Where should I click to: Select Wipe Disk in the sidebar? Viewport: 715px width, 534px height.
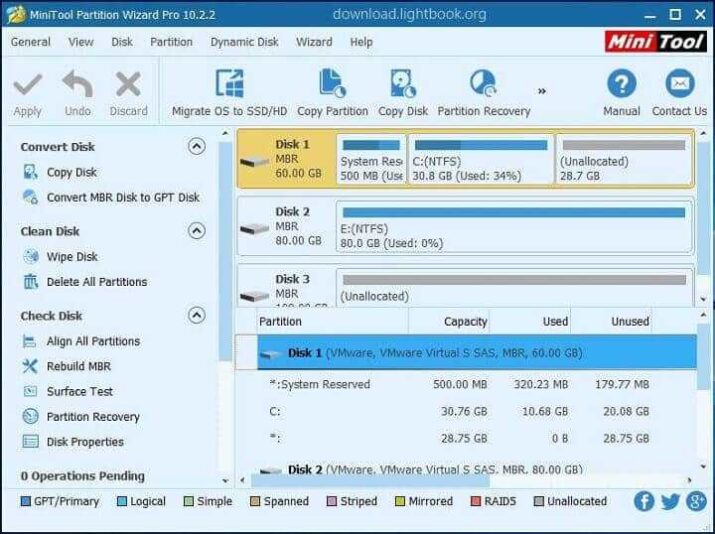72,257
